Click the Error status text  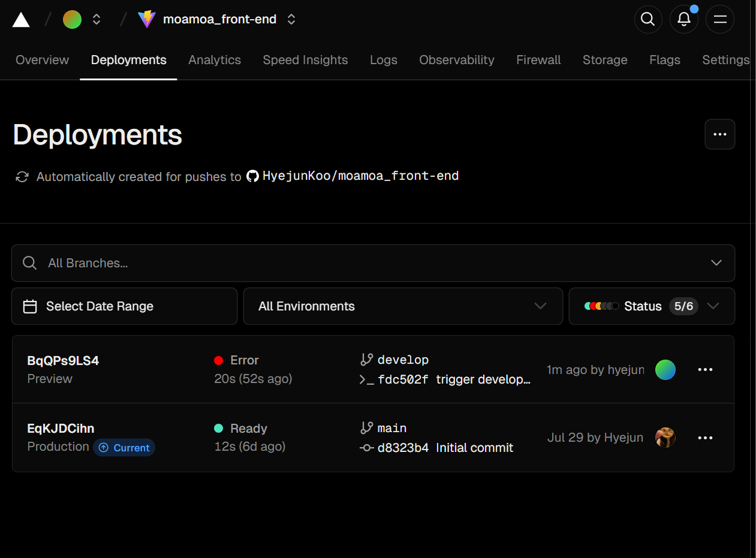click(x=245, y=360)
